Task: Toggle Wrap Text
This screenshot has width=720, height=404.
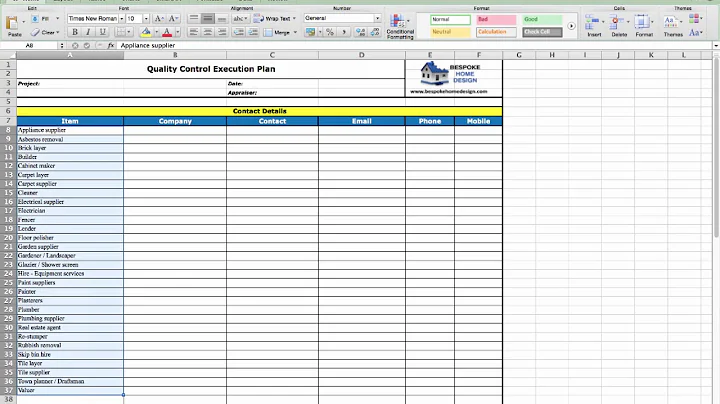Action: 275,19
